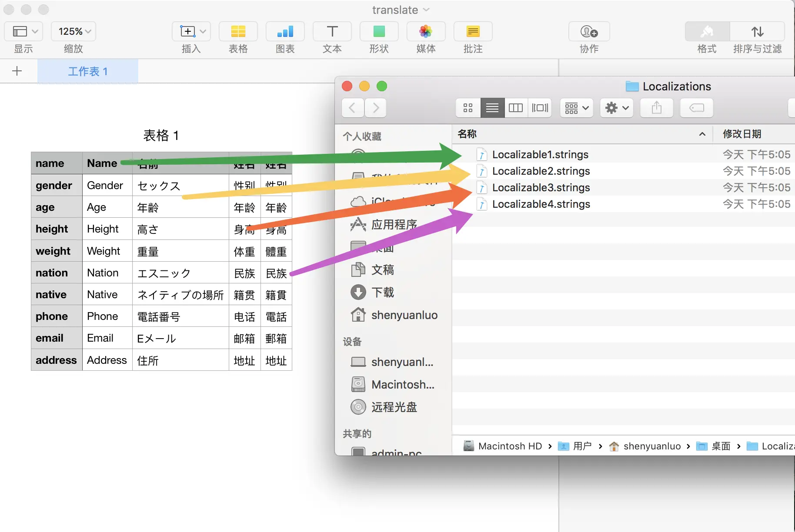Show the Format panel
The height and width of the screenshot is (532, 795).
click(x=706, y=31)
